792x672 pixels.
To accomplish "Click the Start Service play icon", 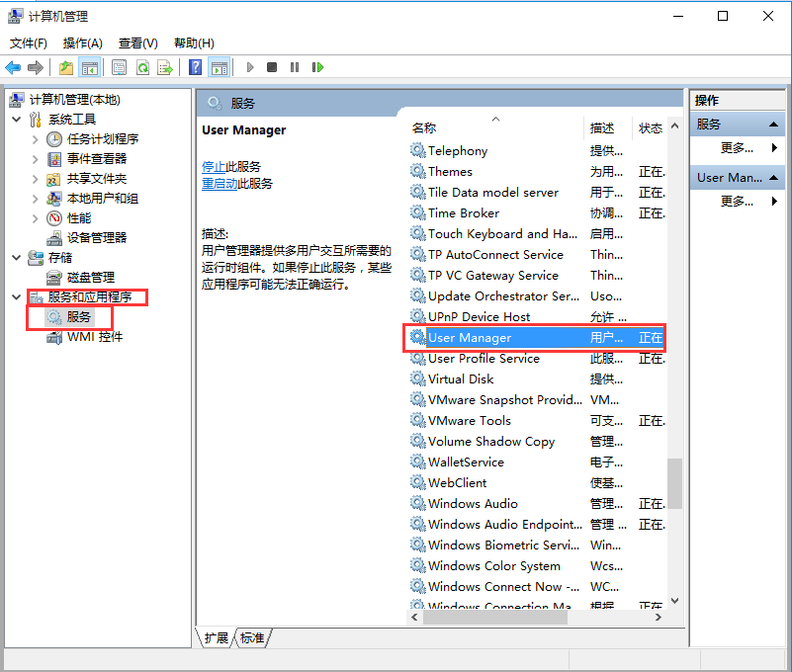I will click(250, 67).
